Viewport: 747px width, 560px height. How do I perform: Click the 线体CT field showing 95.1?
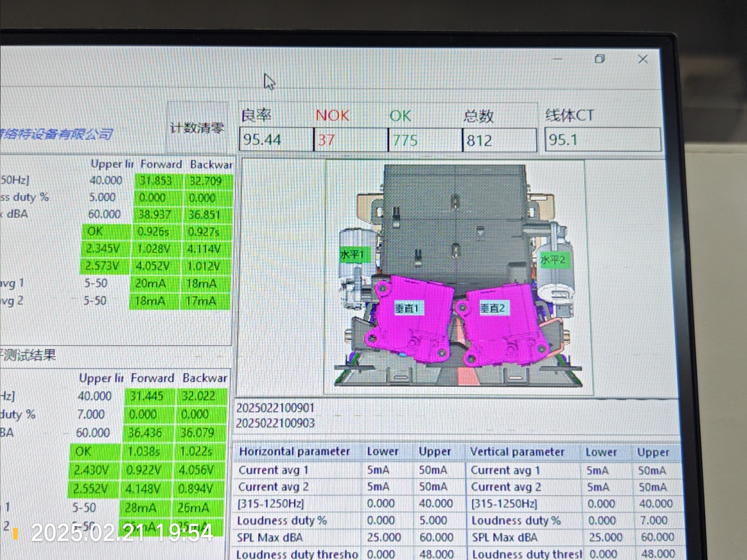point(602,140)
